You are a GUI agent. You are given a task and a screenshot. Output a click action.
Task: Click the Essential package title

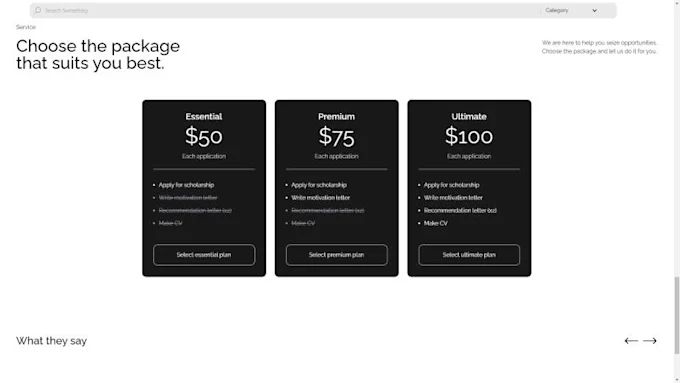coord(204,117)
